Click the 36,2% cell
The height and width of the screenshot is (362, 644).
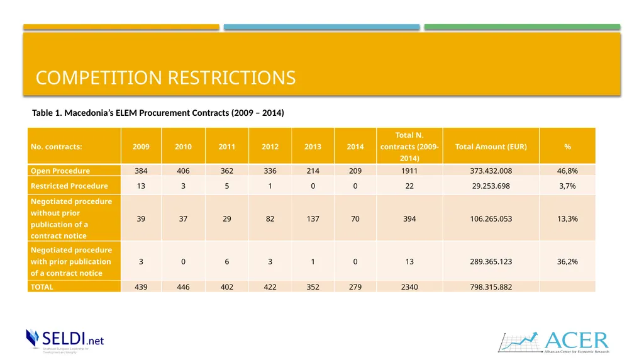pos(567,262)
